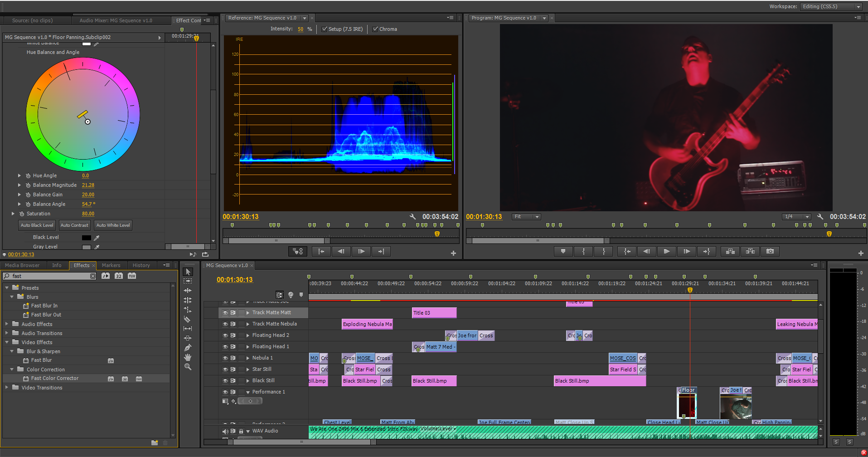868x457 pixels.
Task: Hide the Track Matte Matt track
Action: (225, 313)
